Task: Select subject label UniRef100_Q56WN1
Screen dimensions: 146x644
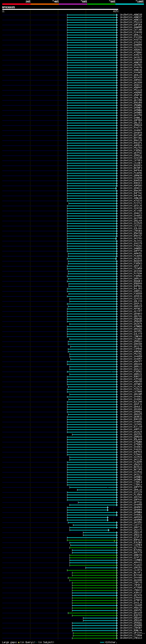Action: pyautogui.click(x=131, y=105)
